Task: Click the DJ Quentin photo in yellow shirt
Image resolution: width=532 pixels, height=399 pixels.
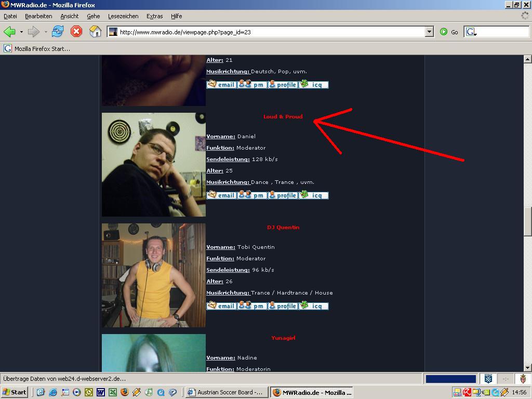Action: 154,275
